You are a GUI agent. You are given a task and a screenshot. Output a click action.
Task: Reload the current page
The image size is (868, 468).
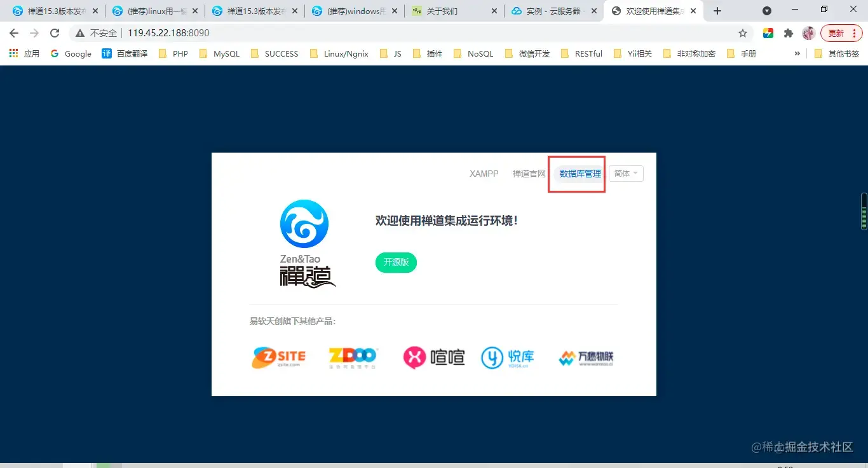coord(55,33)
